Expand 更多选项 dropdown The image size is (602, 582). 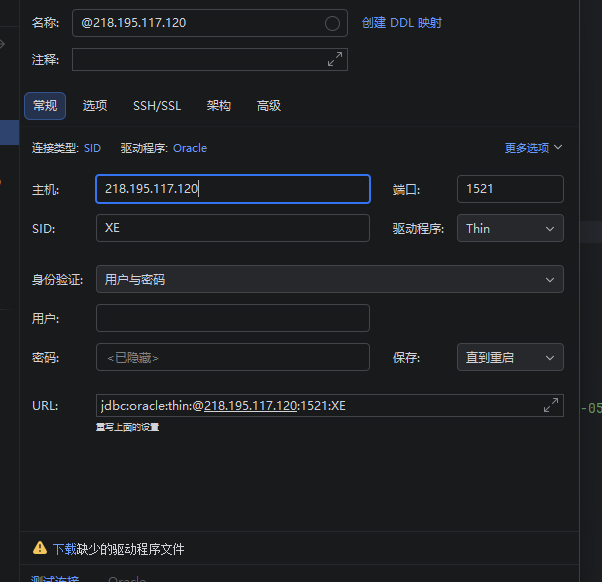point(533,148)
